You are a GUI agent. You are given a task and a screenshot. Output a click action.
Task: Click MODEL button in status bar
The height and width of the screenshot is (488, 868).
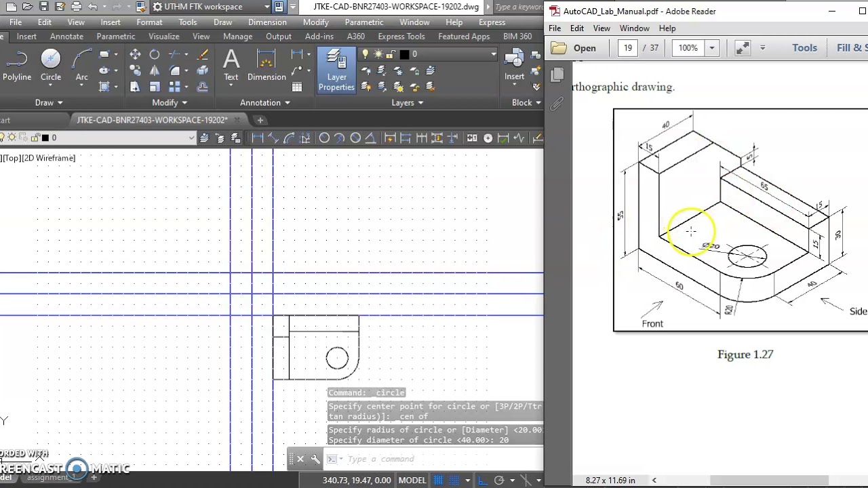point(412,481)
